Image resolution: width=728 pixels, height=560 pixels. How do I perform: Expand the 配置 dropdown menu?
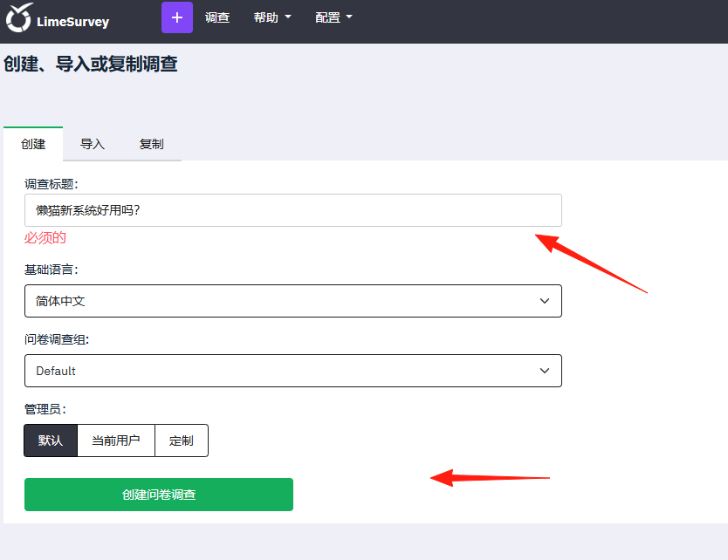pyautogui.click(x=333, y=17)
